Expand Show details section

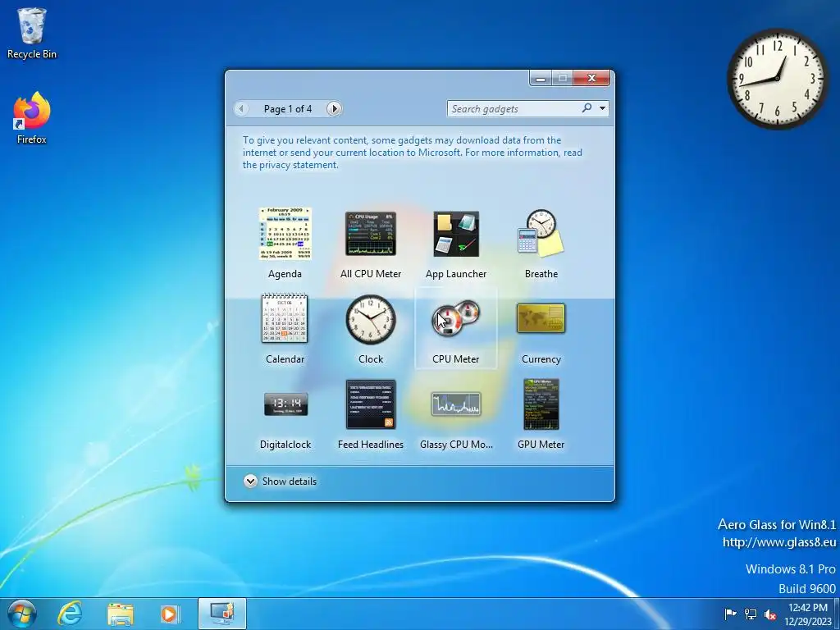click(x=281, y=481)
